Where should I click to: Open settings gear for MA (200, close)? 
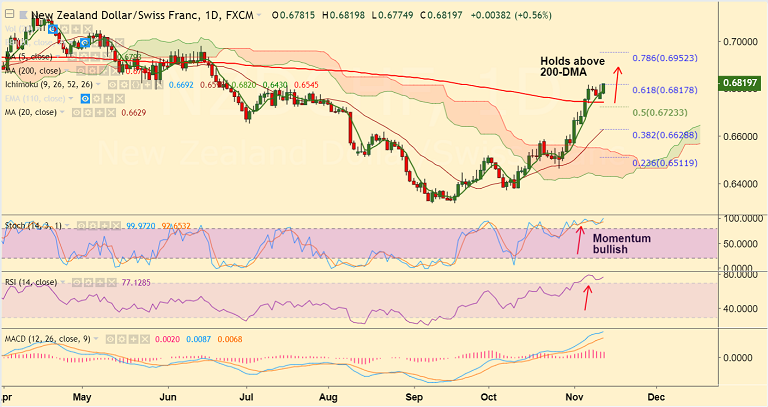(x=92, y=71)
